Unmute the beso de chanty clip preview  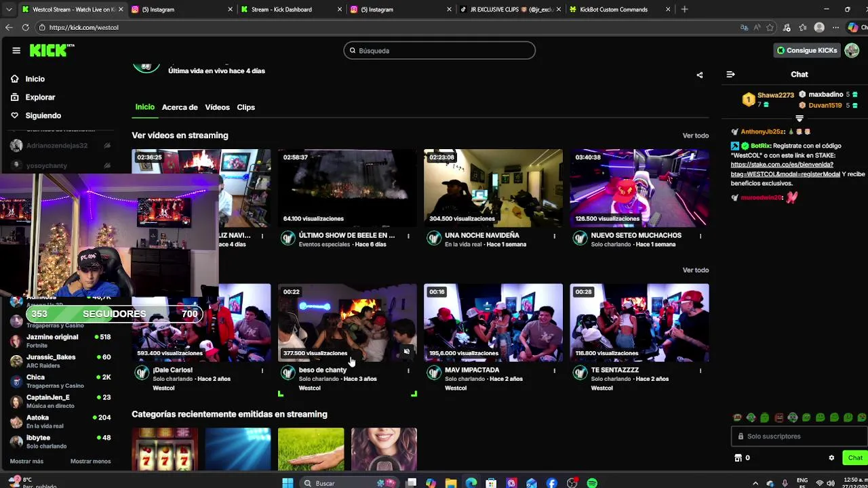406,352
